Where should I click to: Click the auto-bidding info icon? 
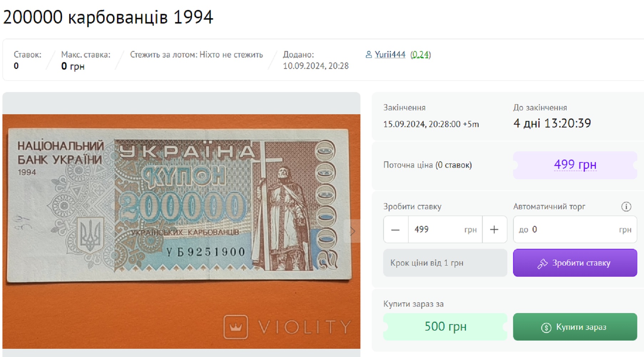tap(626, 207)
